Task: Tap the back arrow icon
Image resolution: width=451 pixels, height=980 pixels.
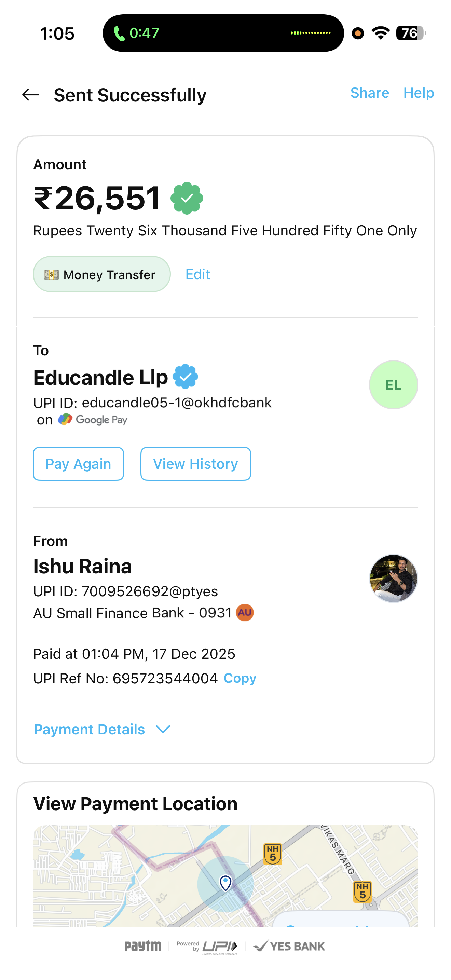Action: (x=31, y=95)
